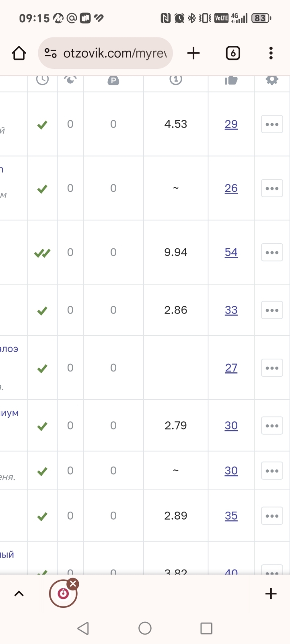Open the likes link showing 29
The height and width of the screenshot is (644, 290).
pos(231,124)
